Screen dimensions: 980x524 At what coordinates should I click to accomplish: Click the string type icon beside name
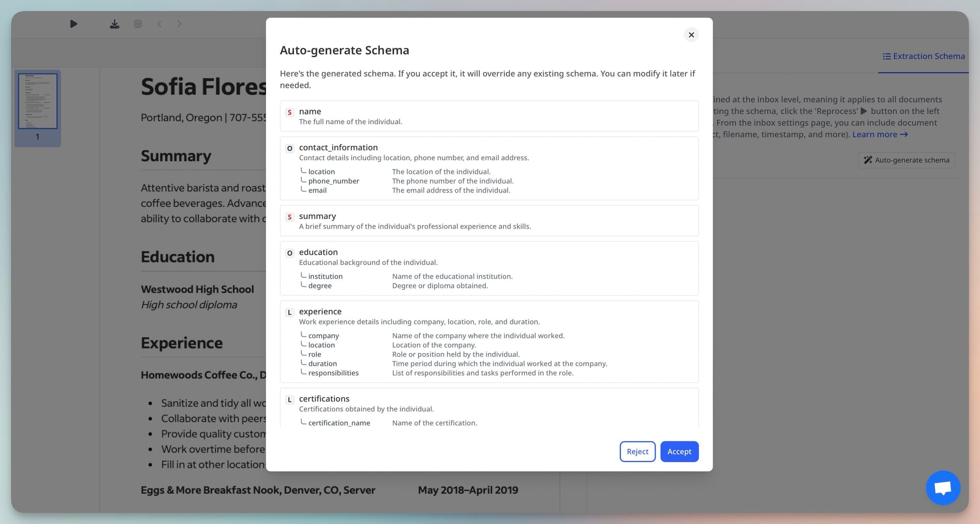[290, 112]
